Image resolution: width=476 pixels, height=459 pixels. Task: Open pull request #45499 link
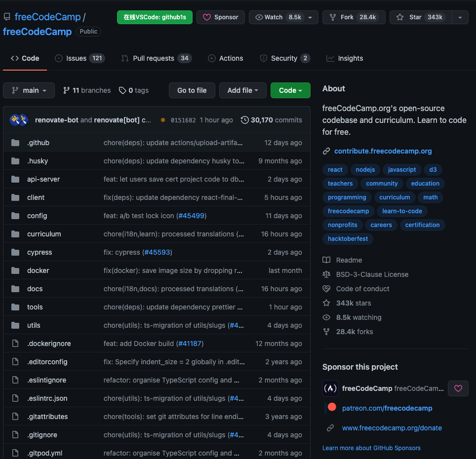pos(191,216)
